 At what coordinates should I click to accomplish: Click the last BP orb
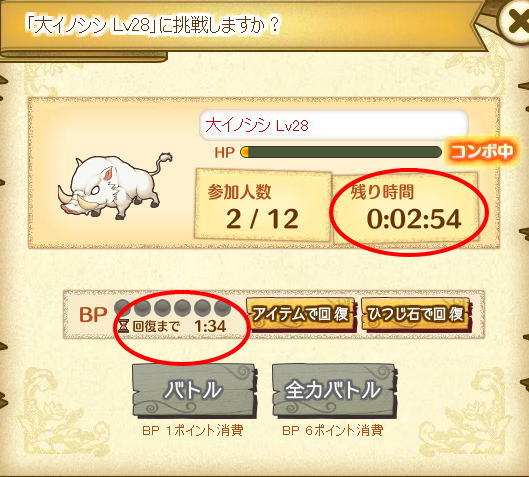(222, 308)
